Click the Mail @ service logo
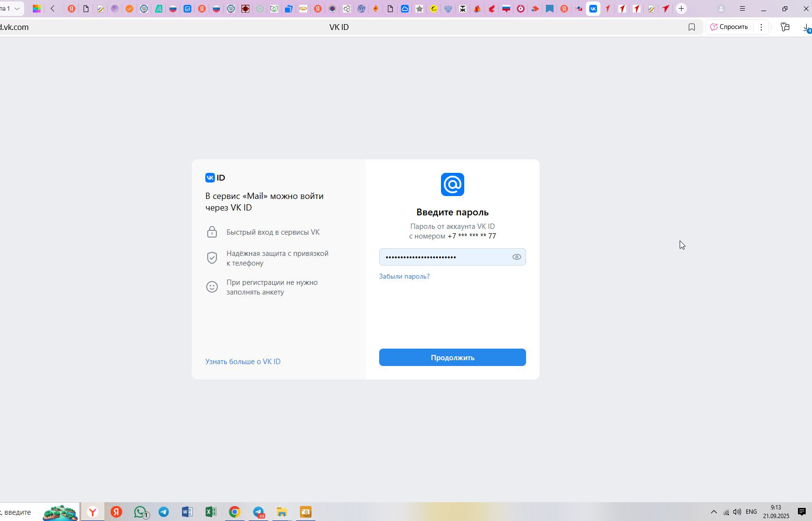The width and height of the screenshot is (812, 521). pos(452,184)
